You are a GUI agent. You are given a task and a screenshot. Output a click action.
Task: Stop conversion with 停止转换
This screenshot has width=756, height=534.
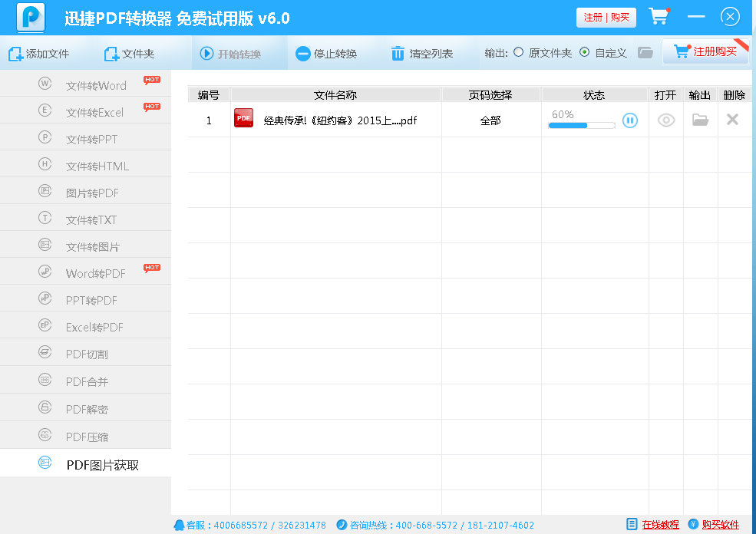(x=326, y=54)
